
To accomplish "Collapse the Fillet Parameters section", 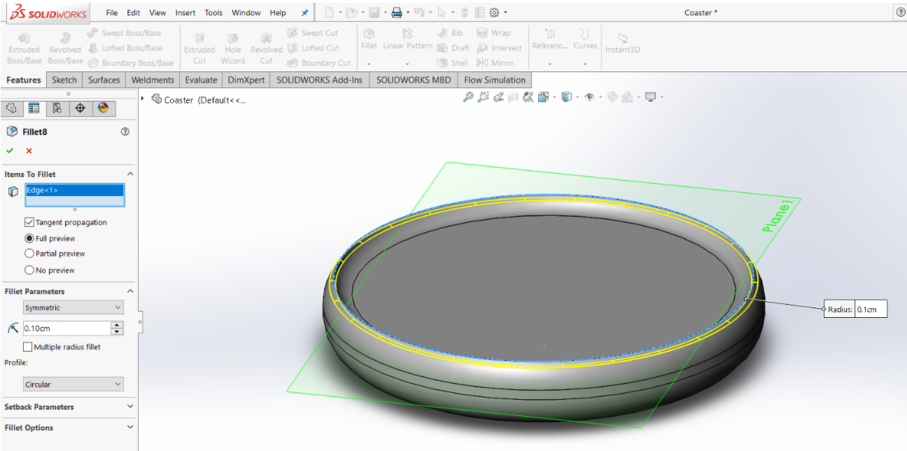I will tap(130, 291).
